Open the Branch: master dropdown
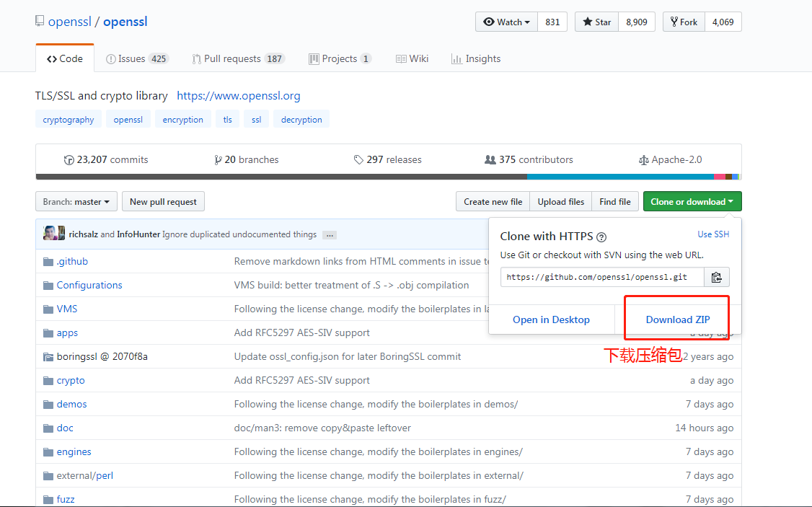The height and width of the screenshot is (507, 812). (76, 201)
